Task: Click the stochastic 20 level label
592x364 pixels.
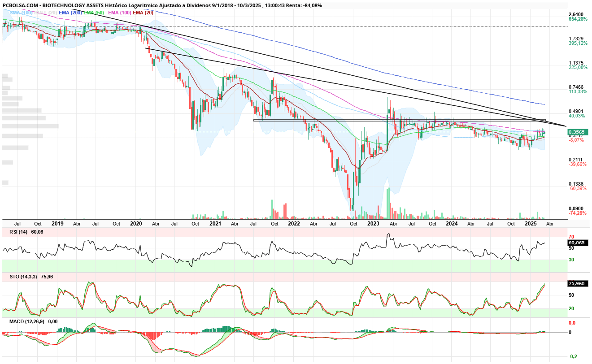Action: coord(572,308)
